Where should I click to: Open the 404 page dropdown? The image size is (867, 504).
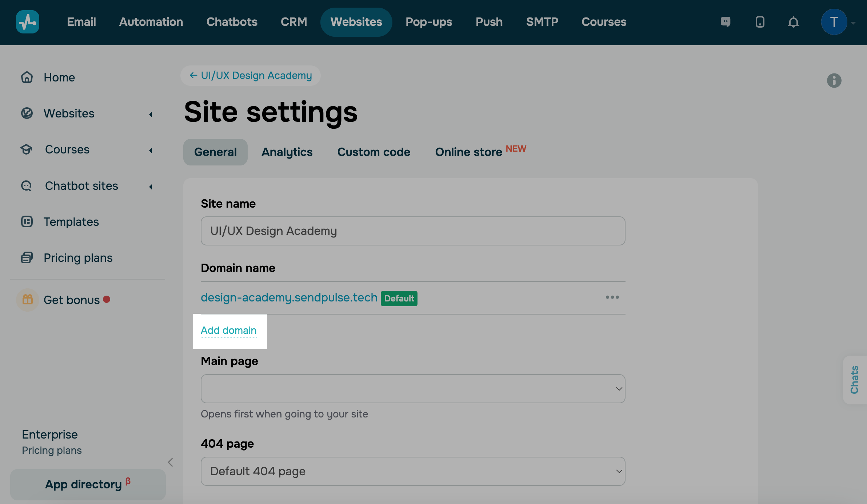pos(413,471)
